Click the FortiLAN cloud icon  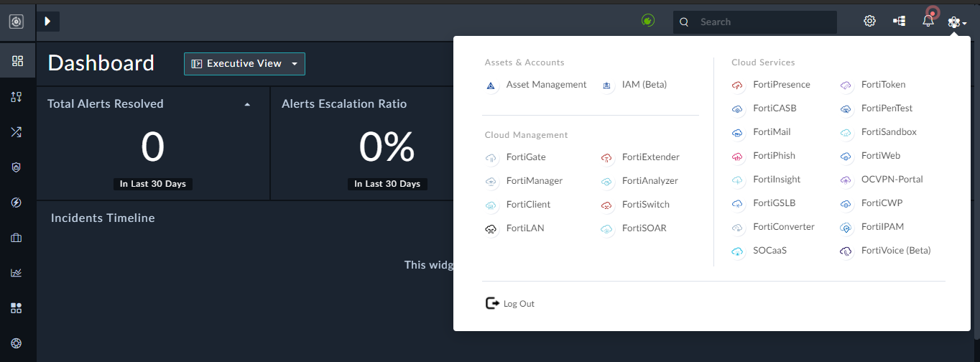491,228
